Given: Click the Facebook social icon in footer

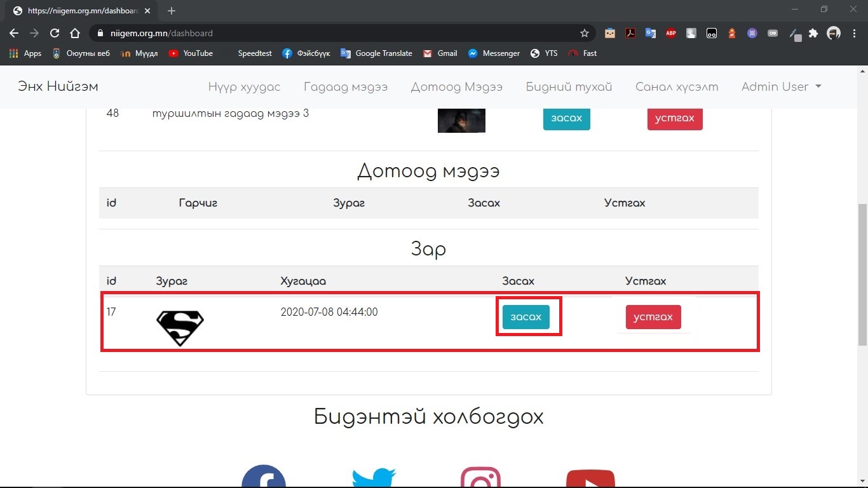Looking at the screenshot, I should pos(264,477).
